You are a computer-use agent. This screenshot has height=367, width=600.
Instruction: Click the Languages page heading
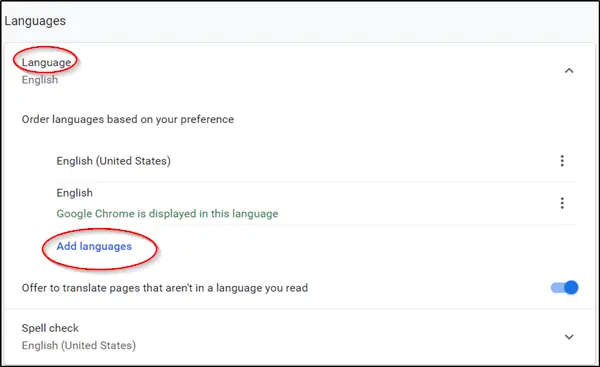35,21
